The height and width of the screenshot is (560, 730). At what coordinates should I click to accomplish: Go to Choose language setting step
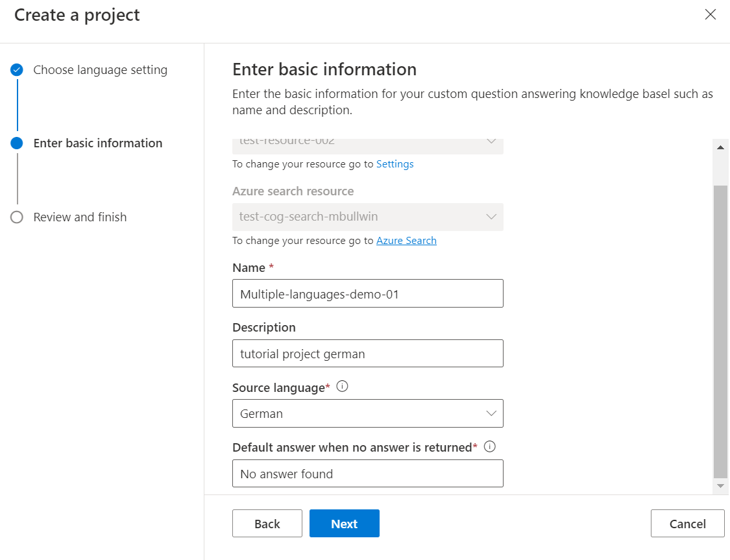click(100, 70)
